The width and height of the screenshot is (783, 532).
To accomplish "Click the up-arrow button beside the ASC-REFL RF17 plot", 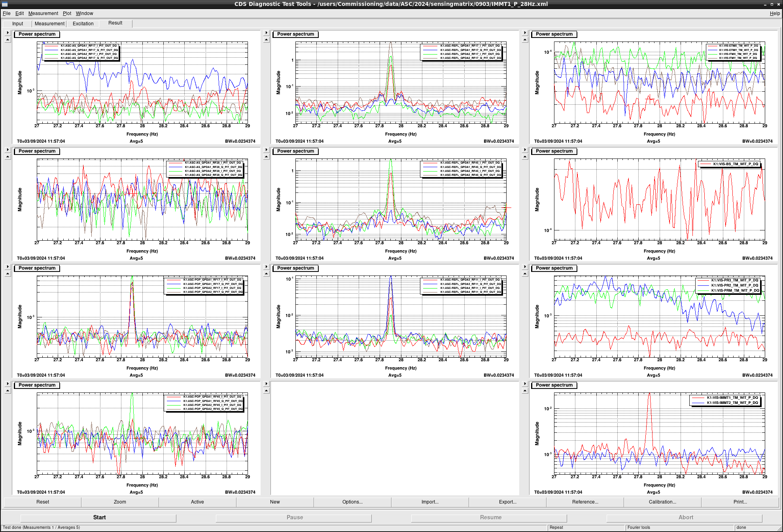I will click(266, 40).
